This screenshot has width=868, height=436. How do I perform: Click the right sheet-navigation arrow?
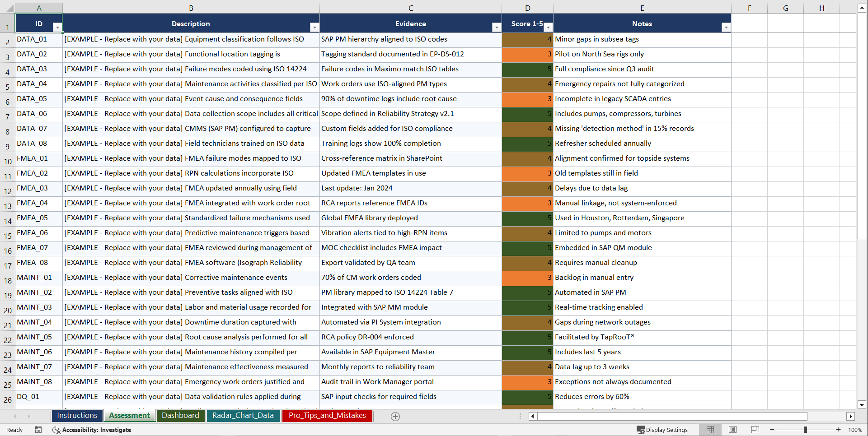pyautogui.click(x=29, y=416)
